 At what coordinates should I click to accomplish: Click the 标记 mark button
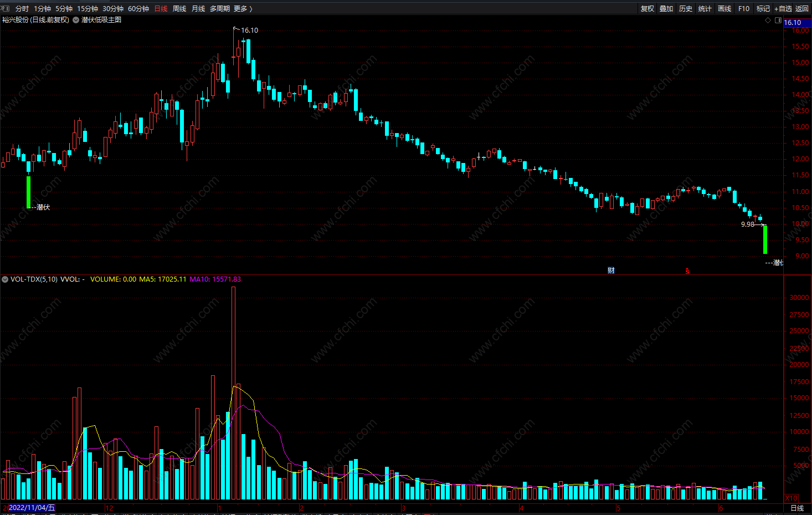tap(763, 8)
